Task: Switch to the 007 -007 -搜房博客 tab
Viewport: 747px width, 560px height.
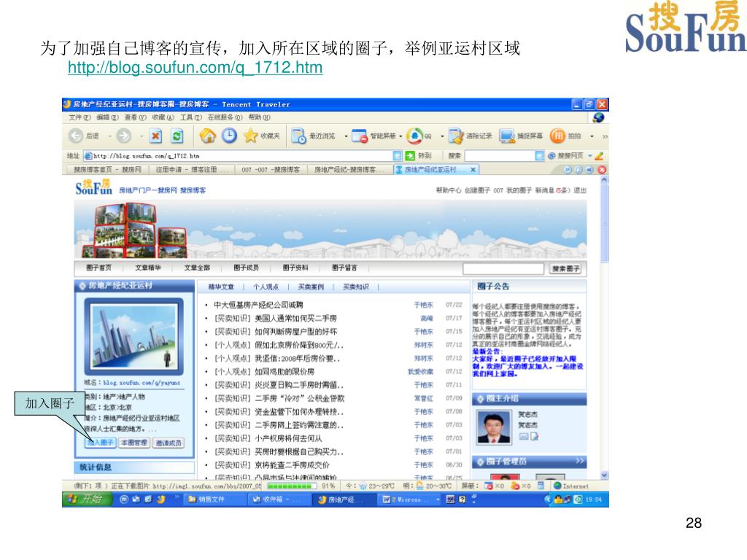Action: point(271,169)
